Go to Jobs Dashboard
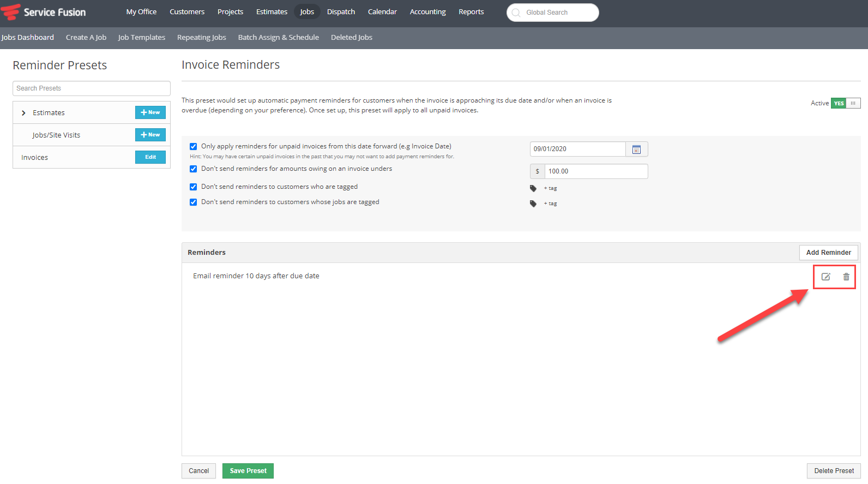The width and height of the screenshot is (868, 484). (27, 37)
